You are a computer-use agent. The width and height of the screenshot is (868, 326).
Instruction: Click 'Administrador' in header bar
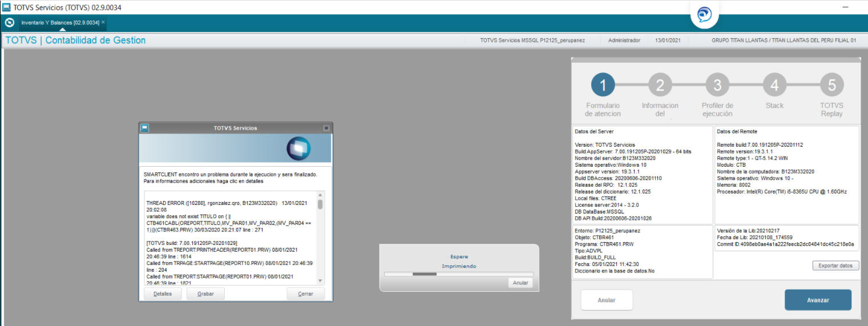click(624, 41)
